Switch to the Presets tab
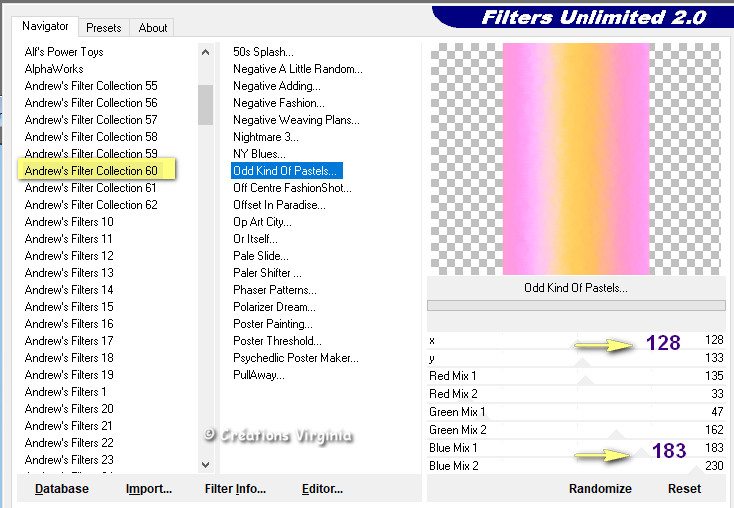The width and height of the screenshot is (734, 508). click(103, 28)
